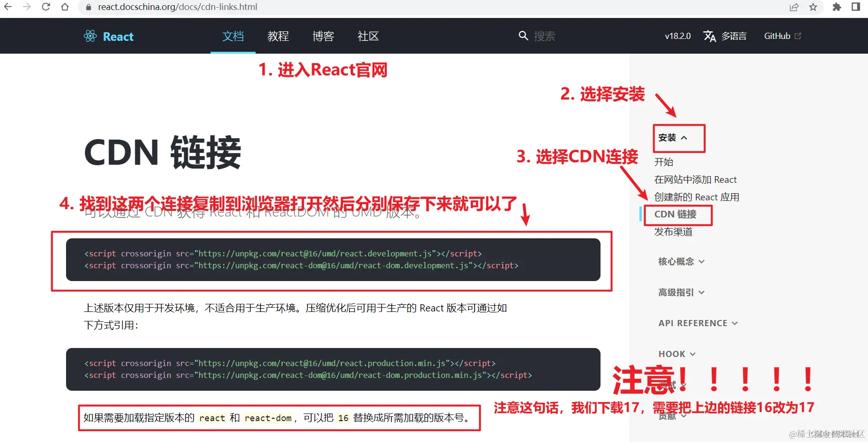Open the 社区 menu item
This screenshot has width=868, height=442.
tap(368, 37)
